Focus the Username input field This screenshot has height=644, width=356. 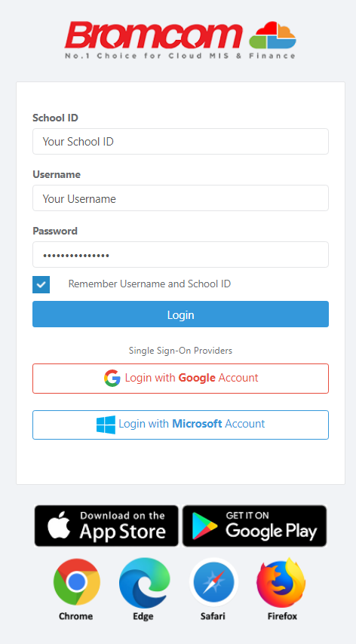[181, 198]
